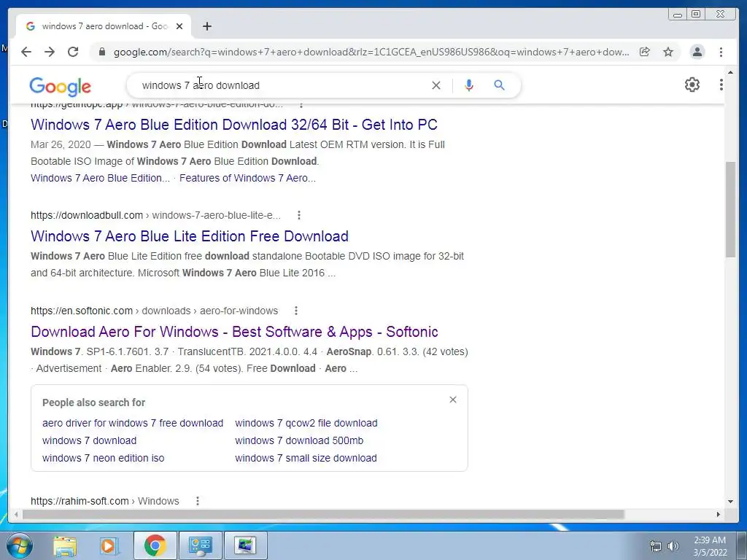Image resolution: width=747 pixels, height=560 pixels.
Task: Click the https://downloadbull.com URL text
Action: pos(87,215)
